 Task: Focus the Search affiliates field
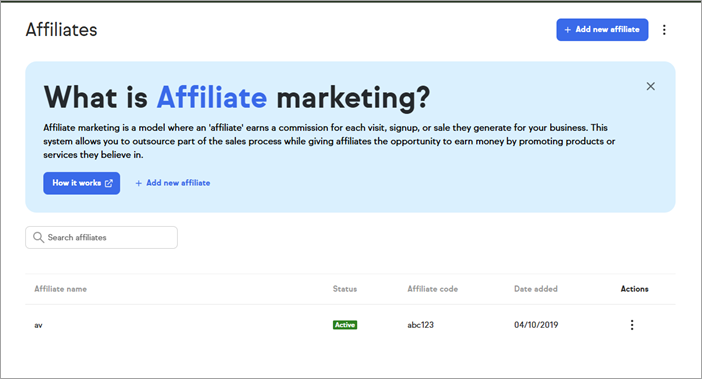pos(101,238)
